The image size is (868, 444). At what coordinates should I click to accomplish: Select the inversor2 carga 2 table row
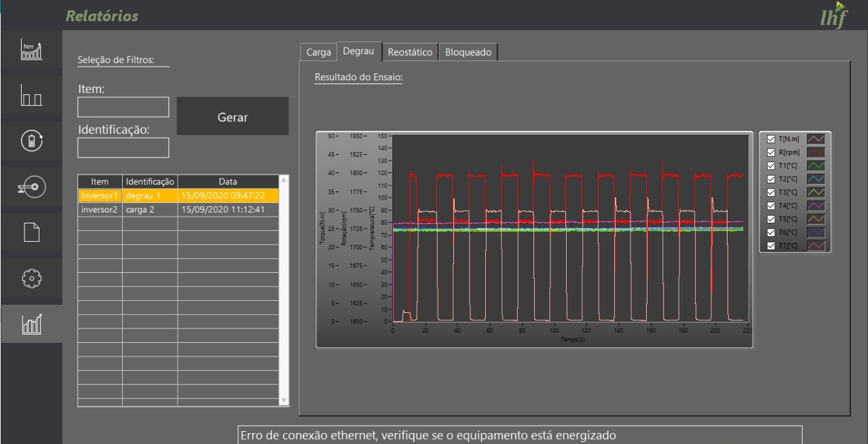click(178, 210)
